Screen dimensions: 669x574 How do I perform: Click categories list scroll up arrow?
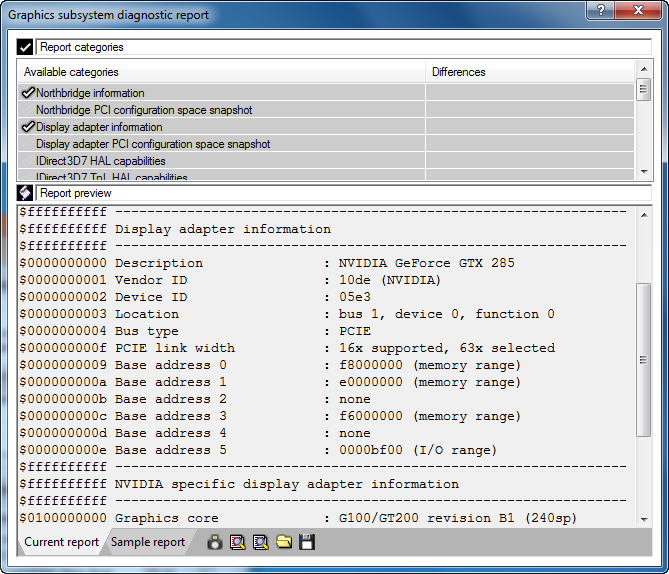click(x=644, y=69)
